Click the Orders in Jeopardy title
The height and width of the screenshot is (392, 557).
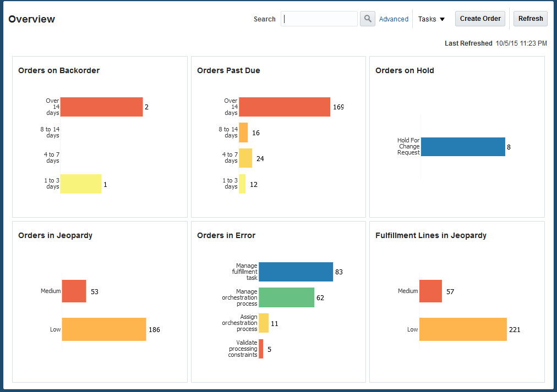[x=55, y=235]
